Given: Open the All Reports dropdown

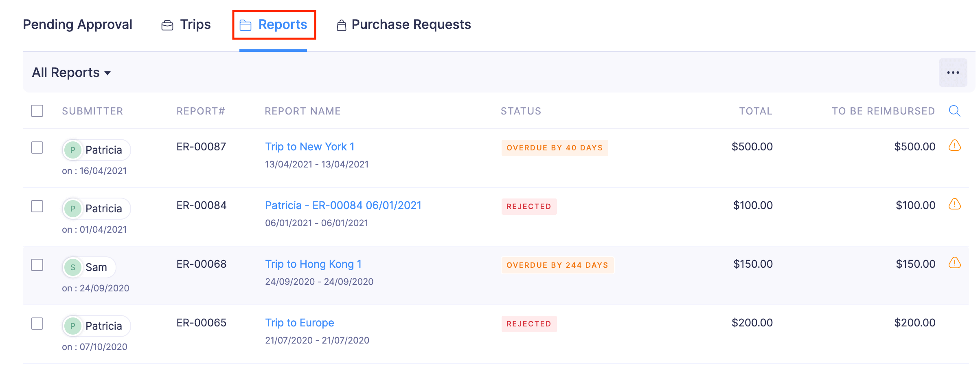Looking at the screenshot, I should (66, 72).
